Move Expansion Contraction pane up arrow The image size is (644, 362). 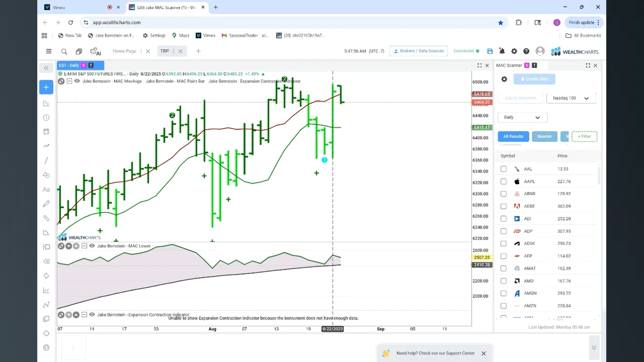point(76,315)
